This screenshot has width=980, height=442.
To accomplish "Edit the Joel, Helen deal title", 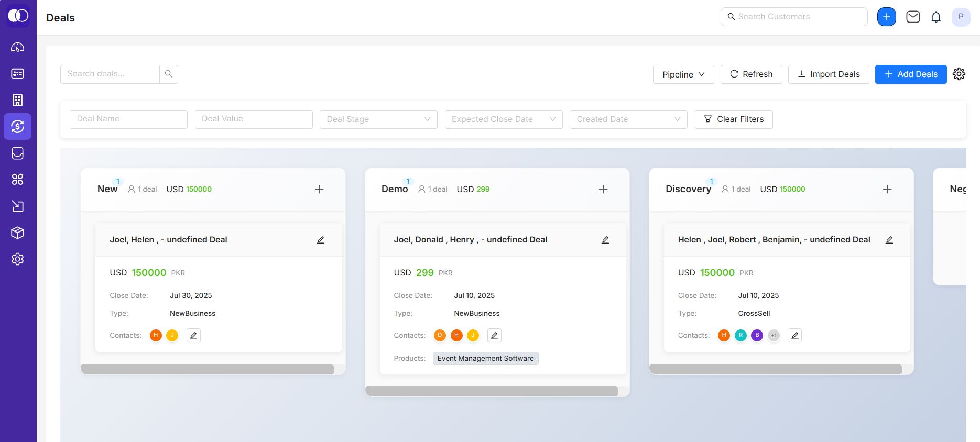I will pos(321,240).
